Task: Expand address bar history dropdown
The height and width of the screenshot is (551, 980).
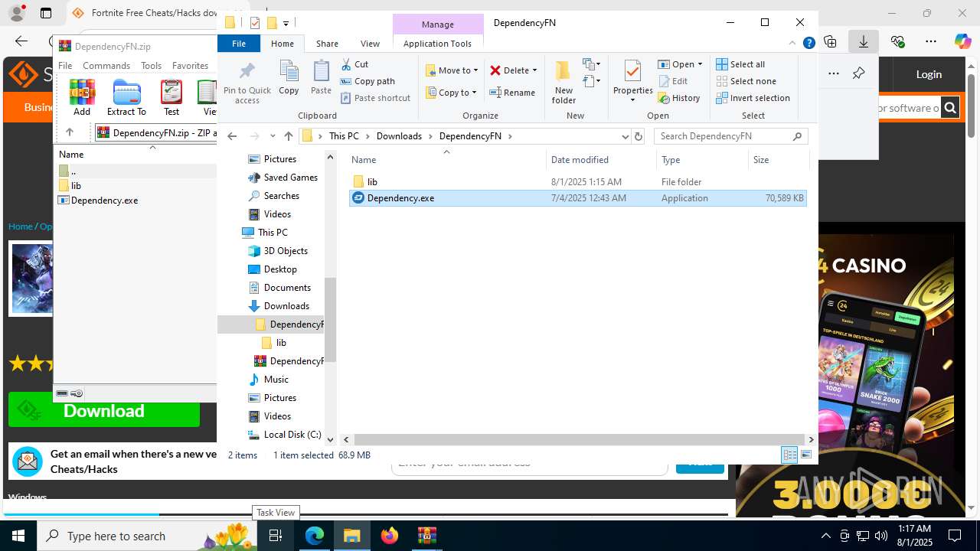Action: (x=625, y=136)
